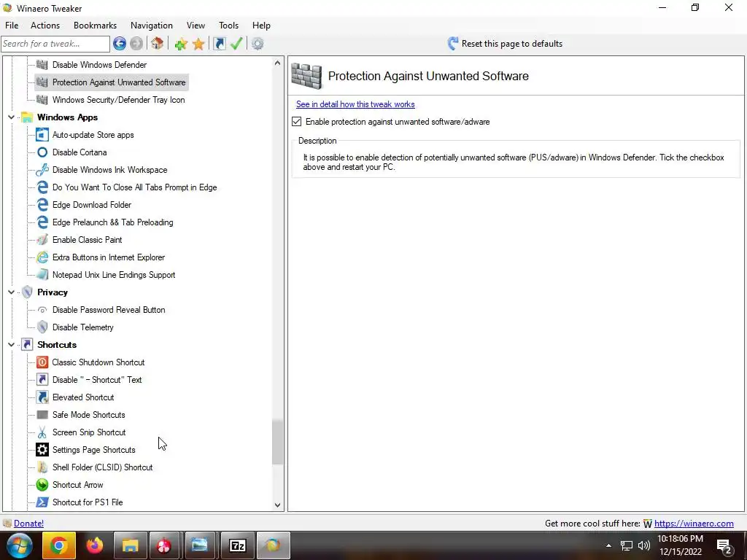747x560 pixels.
Task: Open 7-Zip from the taskbar
Action: coord(237,545)
